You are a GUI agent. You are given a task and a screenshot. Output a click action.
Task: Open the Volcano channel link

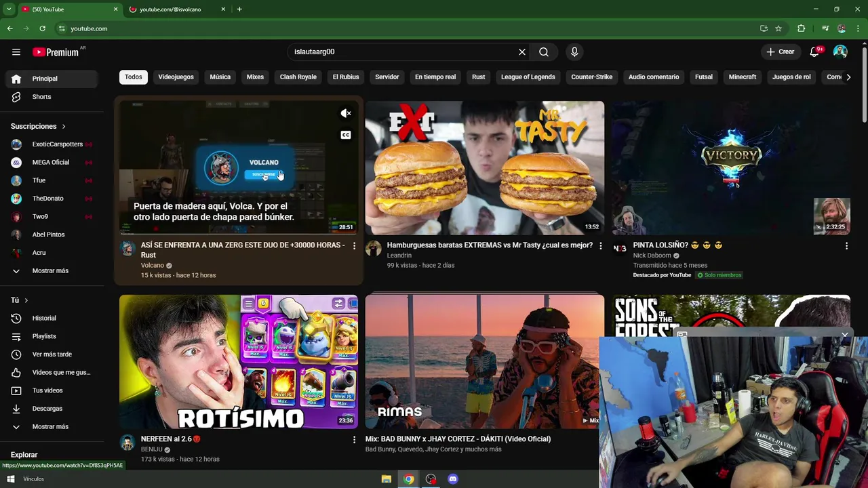(153, 266)
